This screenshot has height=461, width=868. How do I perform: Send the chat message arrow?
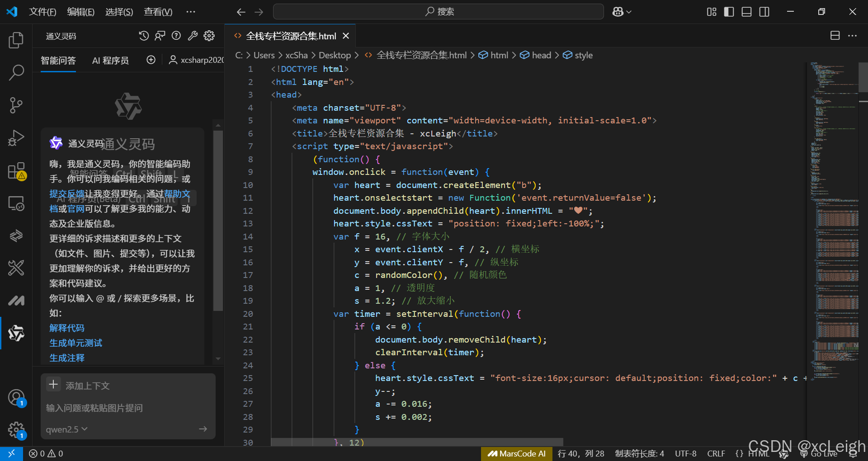(203, 429)
